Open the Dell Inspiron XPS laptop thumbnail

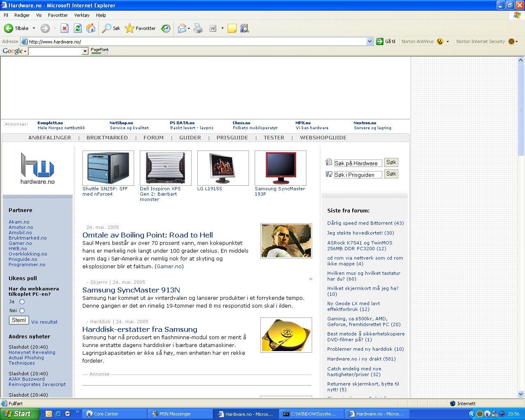[x=166, y=168]
